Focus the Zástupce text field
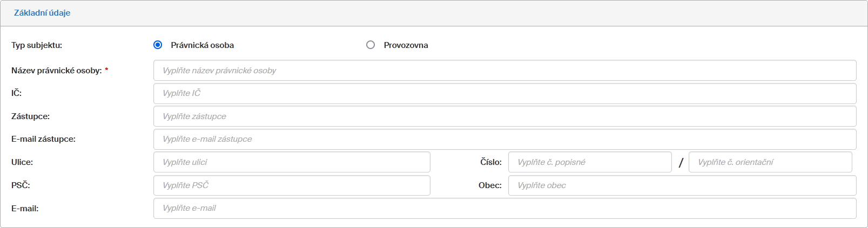 click(504, 116)
